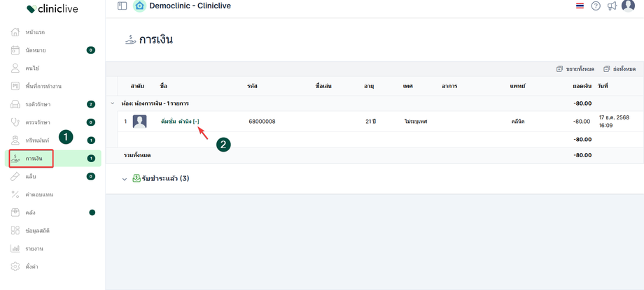Expand the รับชำระแล้ว (3) section
Viewport: 644px width, 290px height.
(x=125, y=179)
